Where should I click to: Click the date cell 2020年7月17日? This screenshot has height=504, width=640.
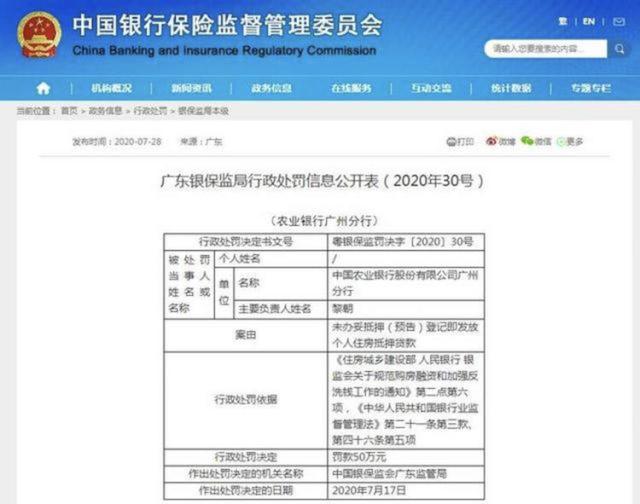point(406,490)
